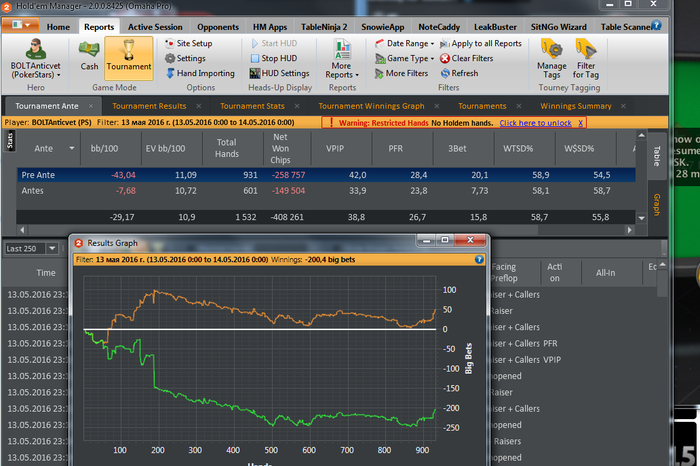The height and width of the screenshot is (466, 700).
Task: Open HUD Settings
Action: (x=279, y=73)
